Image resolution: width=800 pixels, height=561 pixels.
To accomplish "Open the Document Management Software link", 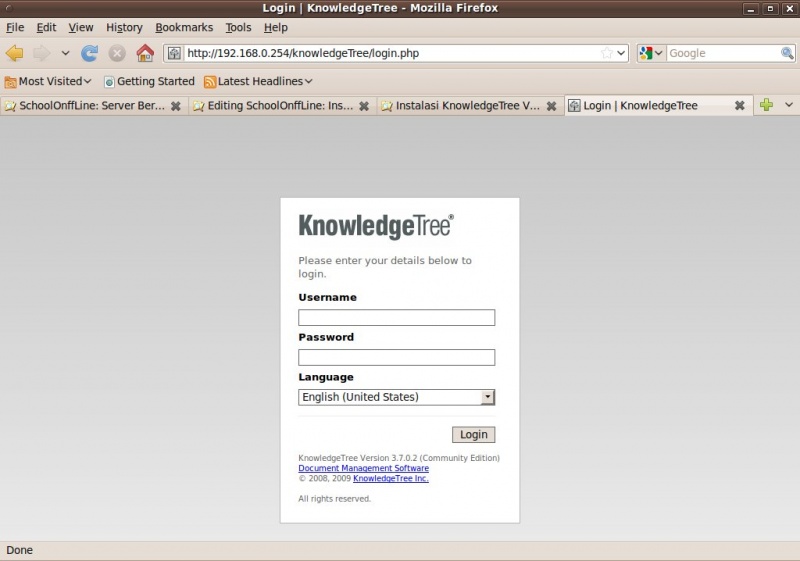I will pyautogui.click(x=363, y=468).
